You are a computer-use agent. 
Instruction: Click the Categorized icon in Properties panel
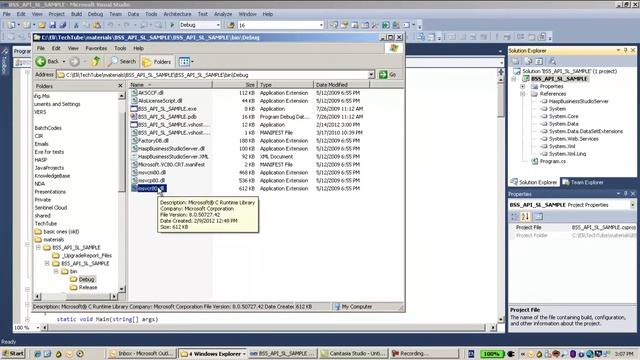[515, 216]
